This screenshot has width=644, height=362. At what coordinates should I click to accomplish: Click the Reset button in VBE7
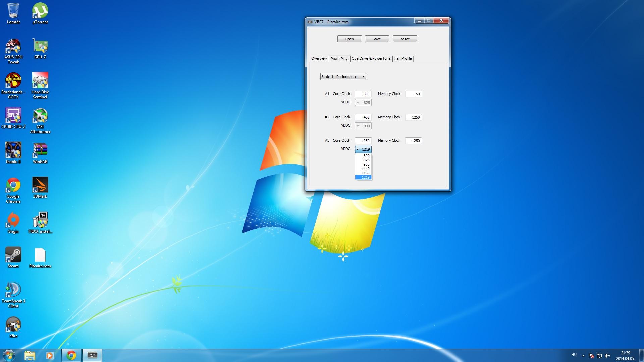[x=405, y=39]
